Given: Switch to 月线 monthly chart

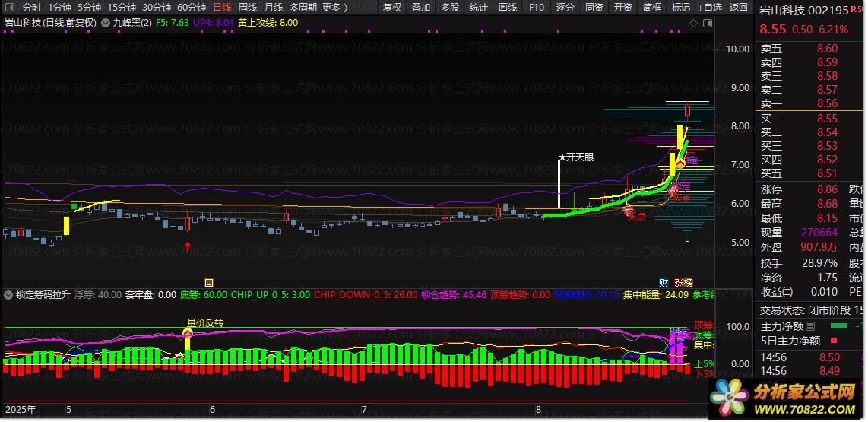Looking at the screenshot, I should point(274,7).
